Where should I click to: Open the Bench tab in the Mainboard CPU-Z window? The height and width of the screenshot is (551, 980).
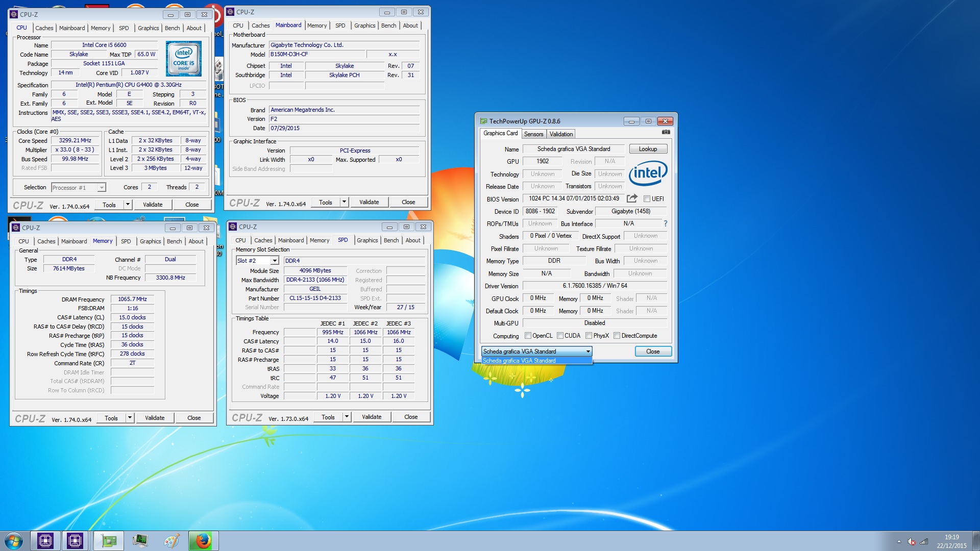pyautogui.click(x=388, y=26)
